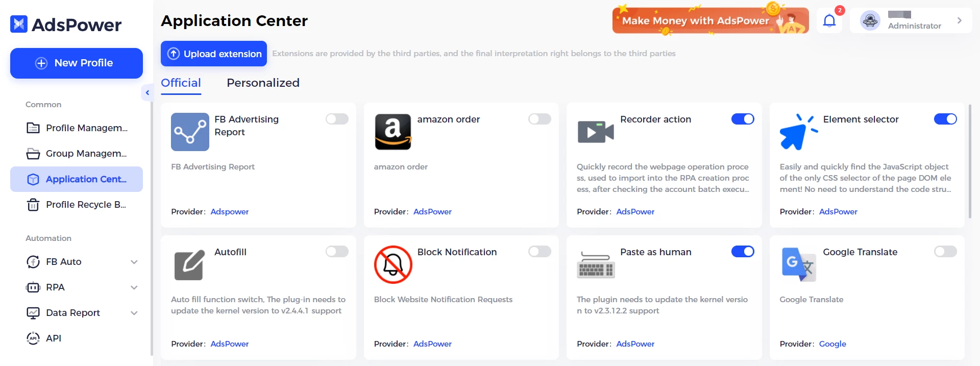Screen dimensions: 980x366
Task: Switch to the Personalized tab
Action: coord(263,83)
